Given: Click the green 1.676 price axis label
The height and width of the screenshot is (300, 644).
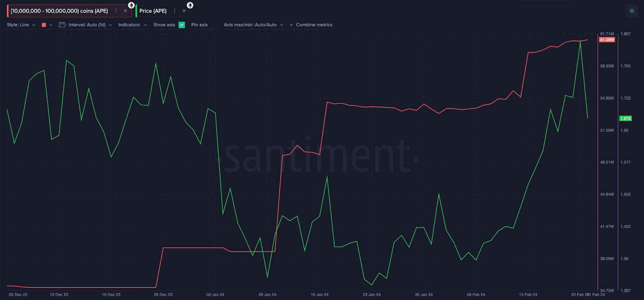Looking at the screenshot, I should (x=625, y=119).
